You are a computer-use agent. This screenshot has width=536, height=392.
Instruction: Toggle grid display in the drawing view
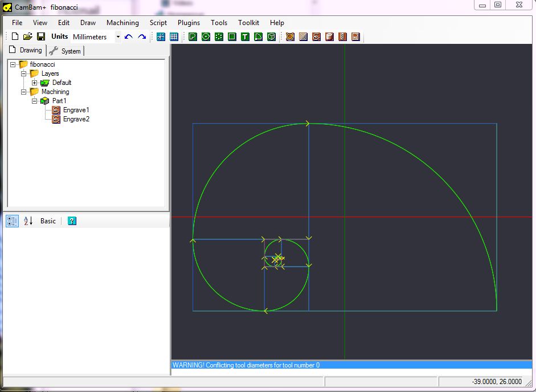coord(174,36)
